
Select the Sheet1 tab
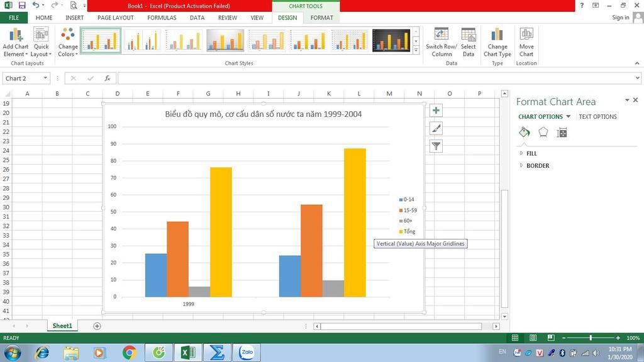point(62,326)
